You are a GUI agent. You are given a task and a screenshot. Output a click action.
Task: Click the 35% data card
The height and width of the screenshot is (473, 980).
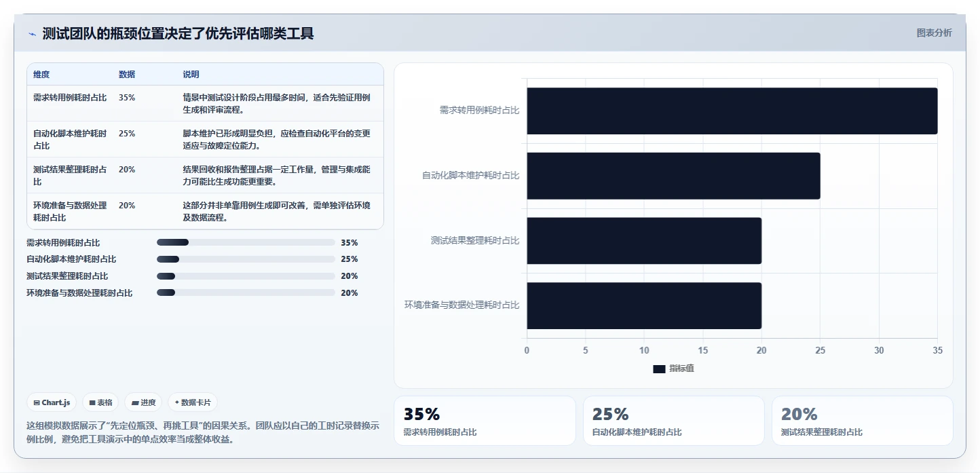tap(485, 421)
